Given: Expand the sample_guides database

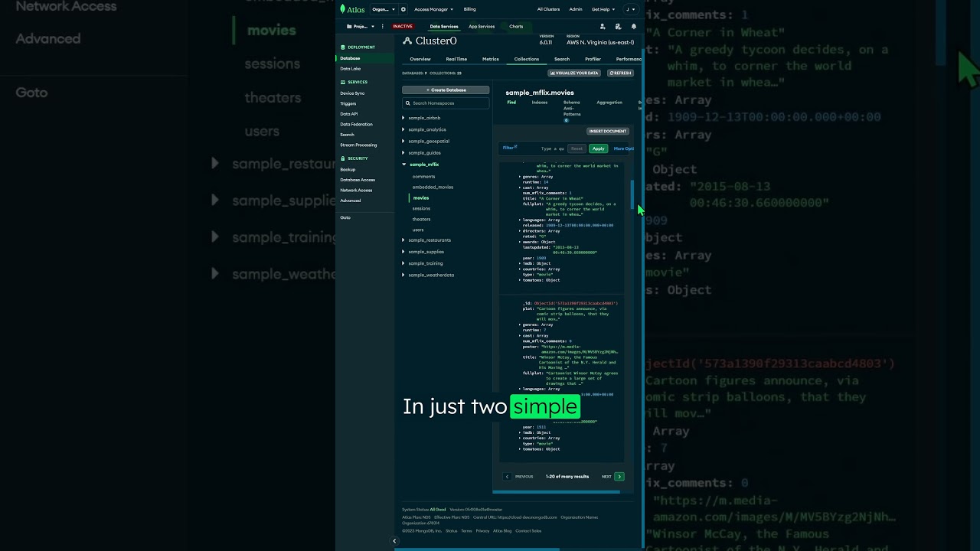Looking at the screenshot, I should pos(403,152).
